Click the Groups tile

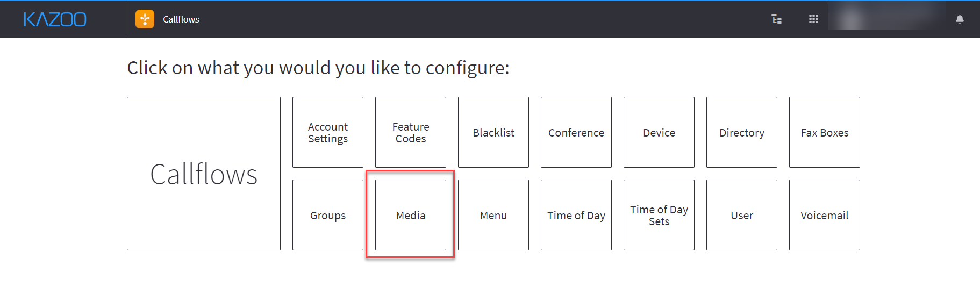328,215
